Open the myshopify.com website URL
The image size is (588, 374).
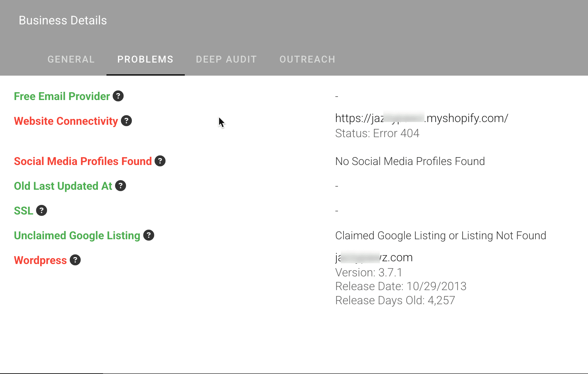tap(422, 118)
